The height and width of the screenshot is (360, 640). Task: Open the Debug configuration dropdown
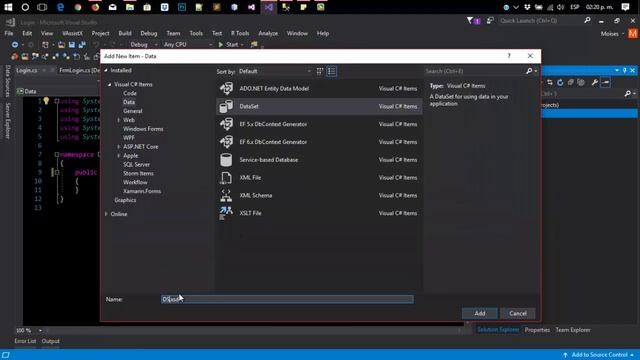tap(143, 44)
